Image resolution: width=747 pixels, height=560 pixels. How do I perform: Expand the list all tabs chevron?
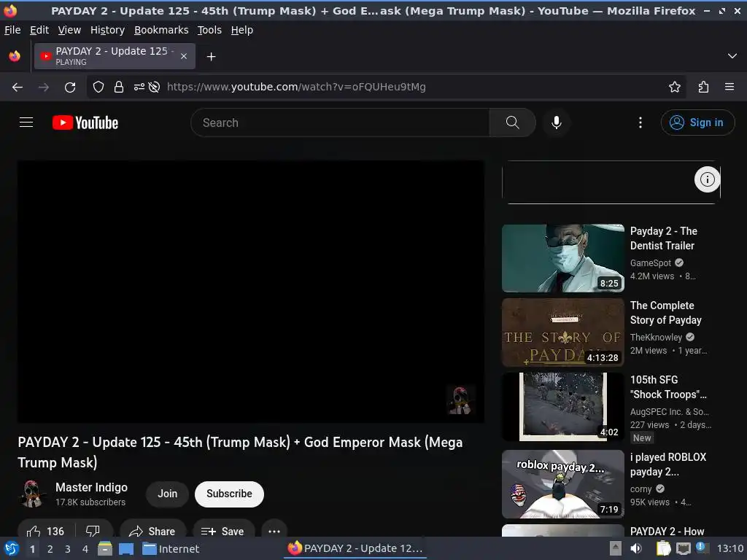pos(732,56)
